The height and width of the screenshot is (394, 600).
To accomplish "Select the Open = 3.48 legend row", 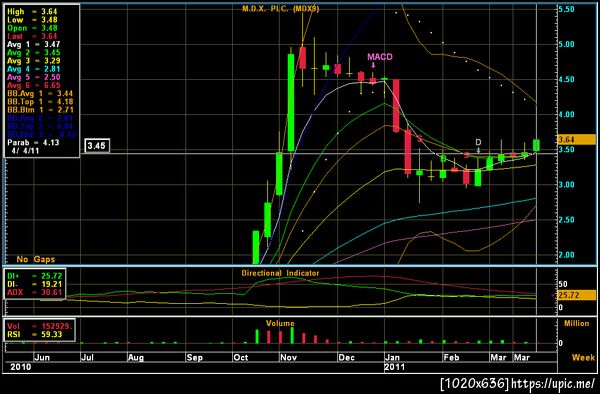I will [32, 28].
